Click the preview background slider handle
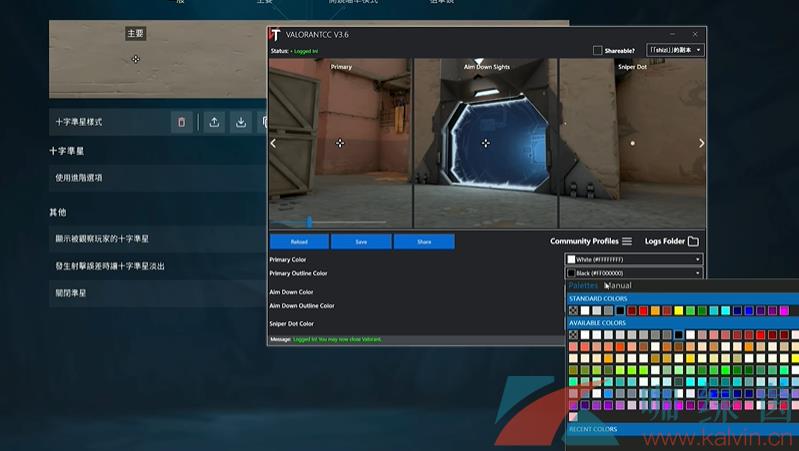Image resolution: width=799 pixels, height=451 pixels. click(309, 222)
